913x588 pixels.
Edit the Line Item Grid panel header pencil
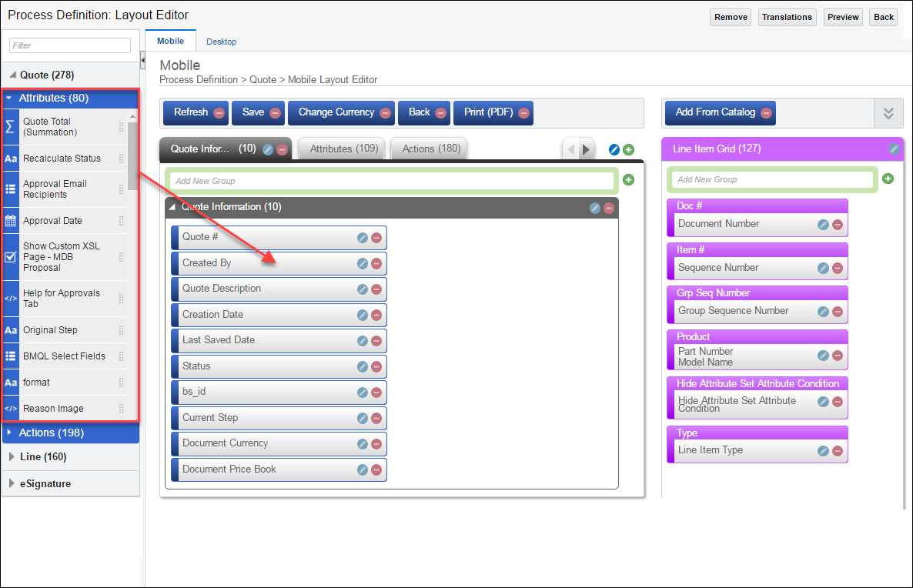(x=894, y=149)
